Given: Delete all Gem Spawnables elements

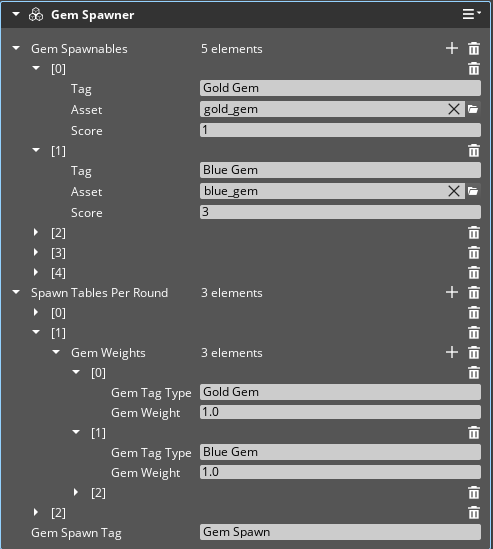Looking at the screenshot, I should (474, 48).
